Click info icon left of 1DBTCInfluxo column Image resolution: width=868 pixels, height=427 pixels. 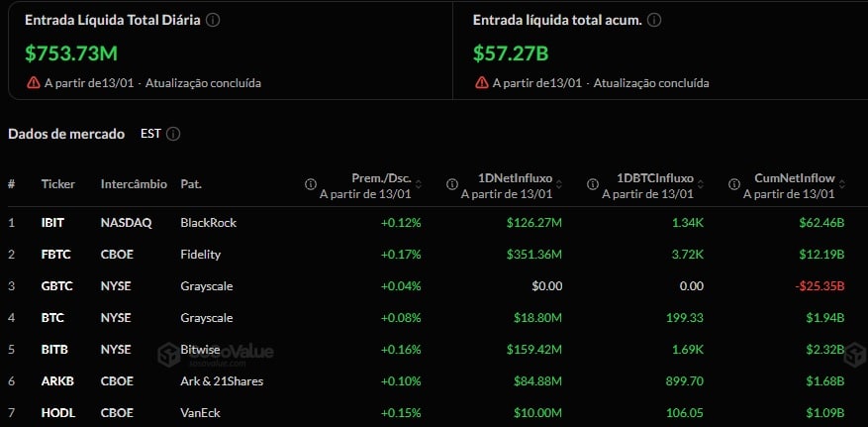[593, 184]
